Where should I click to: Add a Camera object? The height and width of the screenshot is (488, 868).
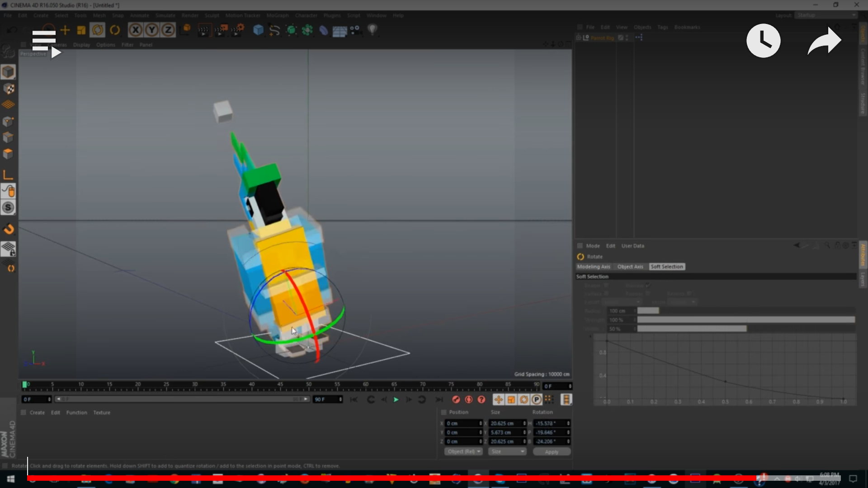(355, 30)
